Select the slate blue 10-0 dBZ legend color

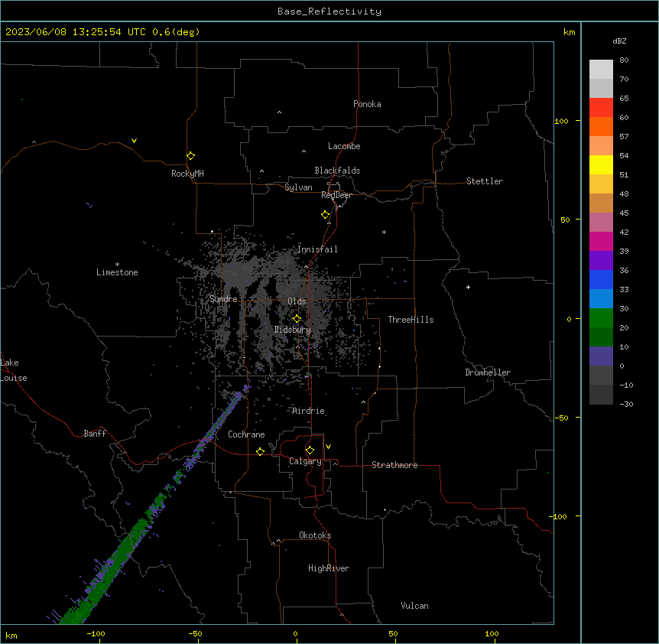coord(601,356)
